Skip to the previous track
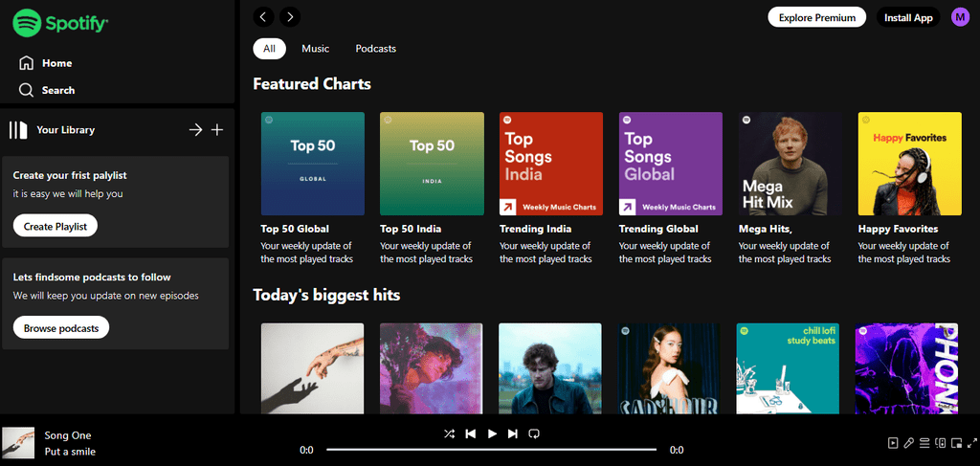Viewport: 980px width, 466px height. click(x=471, y=433)
